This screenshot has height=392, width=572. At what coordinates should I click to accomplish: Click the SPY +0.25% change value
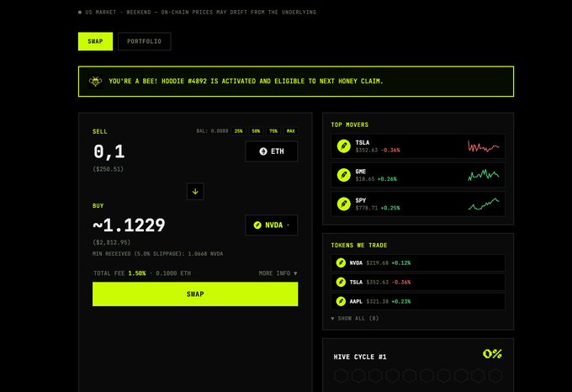(x=390, y=208)
